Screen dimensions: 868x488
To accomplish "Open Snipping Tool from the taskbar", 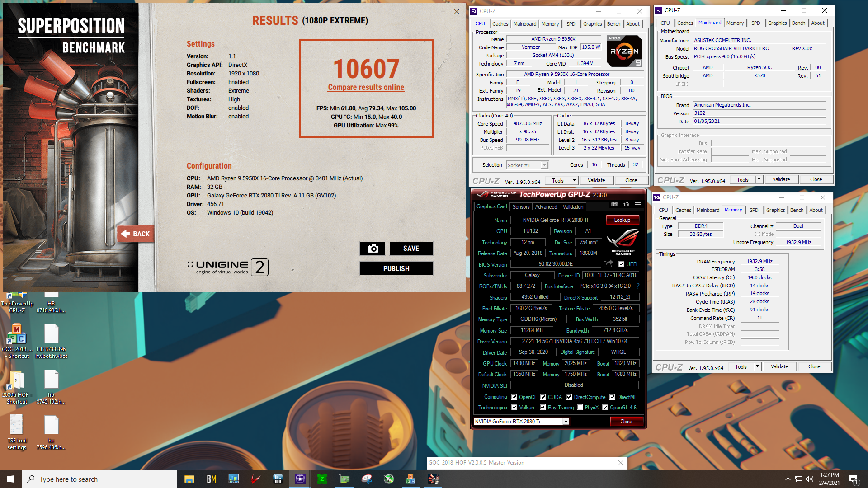I will click(367, 479).
